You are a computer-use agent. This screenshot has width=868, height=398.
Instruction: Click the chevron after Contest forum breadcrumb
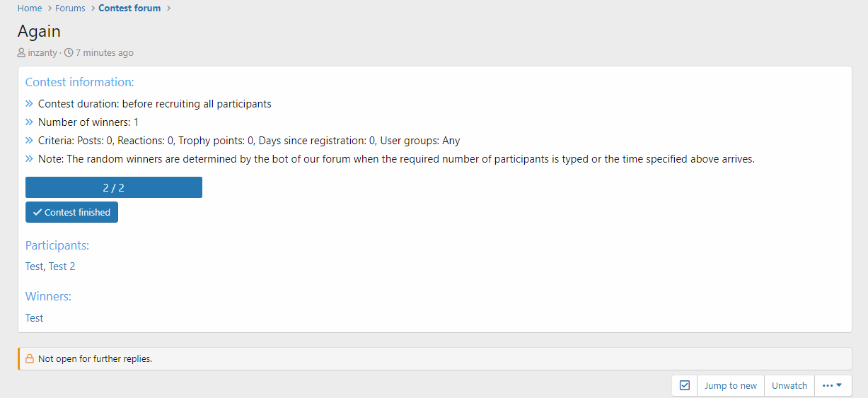coord(169,8)
